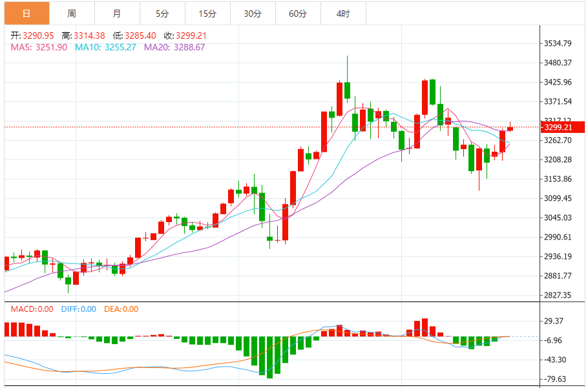Click the 29.37 MACD axis label
Screen dimensions: 588x388
(x=553, y=321)
